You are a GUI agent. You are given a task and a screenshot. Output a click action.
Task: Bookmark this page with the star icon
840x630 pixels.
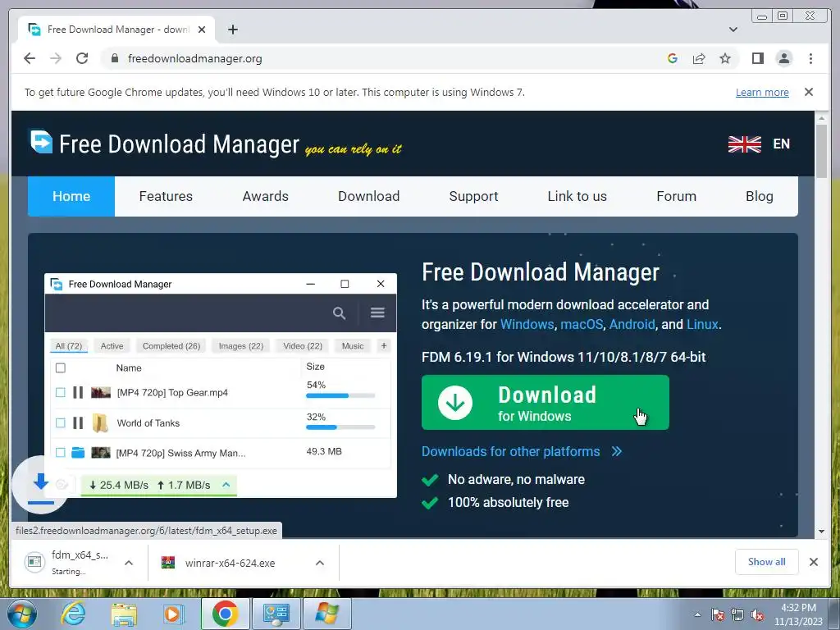pyautogui.click(x=725, y=58)
